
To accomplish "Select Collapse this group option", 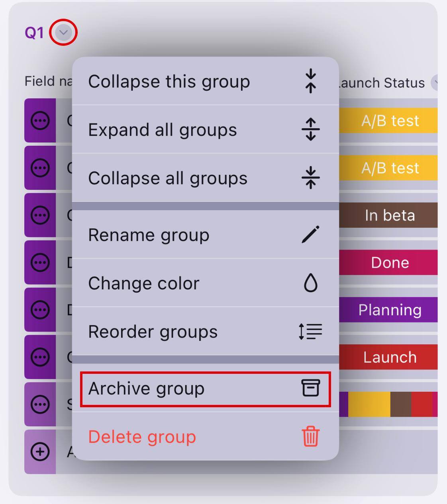I will click(x=169, y=82).
